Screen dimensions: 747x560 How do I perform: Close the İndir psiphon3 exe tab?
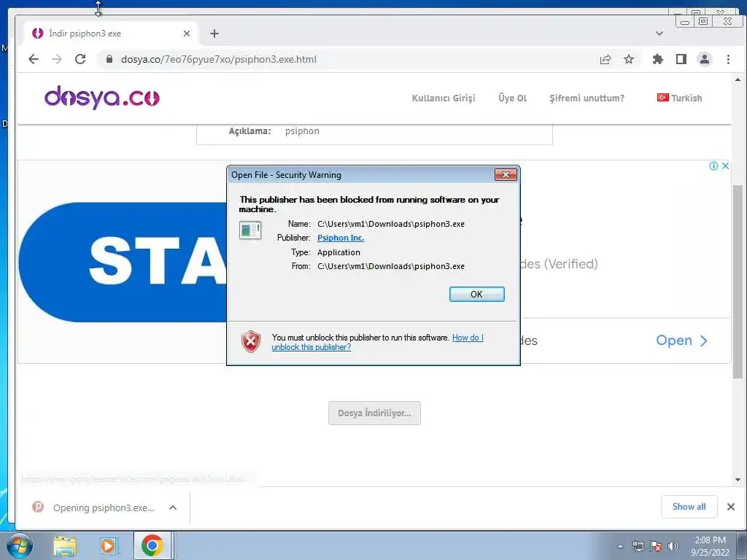[x=187, y=34]
